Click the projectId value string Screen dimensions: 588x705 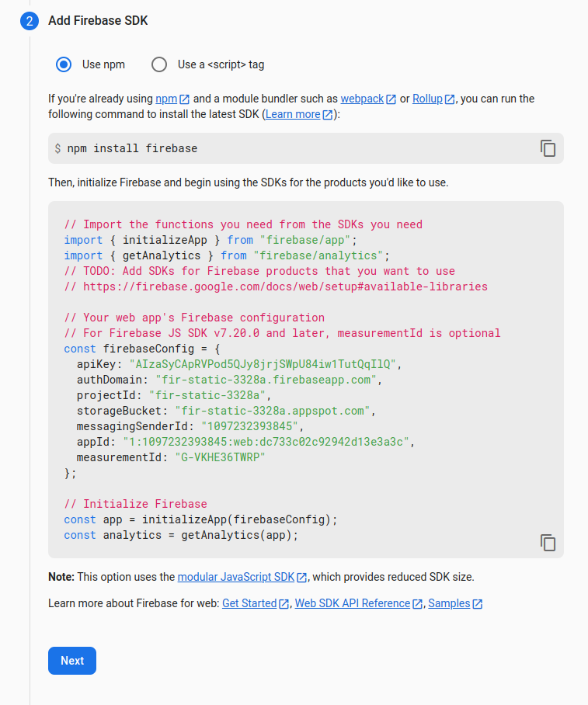coord(207,395)
